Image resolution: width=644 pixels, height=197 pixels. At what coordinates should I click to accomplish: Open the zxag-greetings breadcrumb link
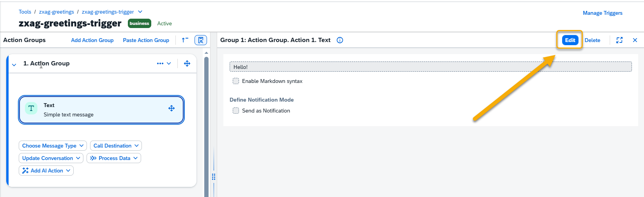(x=57, y=12)
